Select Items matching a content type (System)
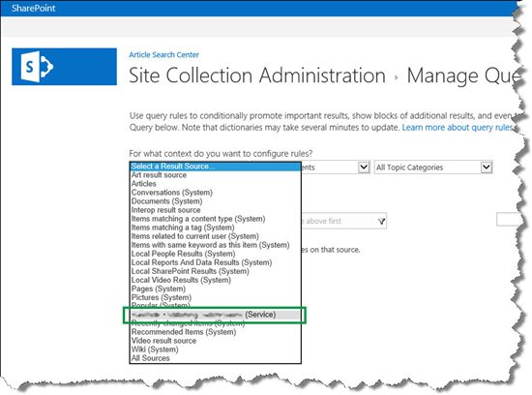The image size is (532, 395). tap(215, 219)
